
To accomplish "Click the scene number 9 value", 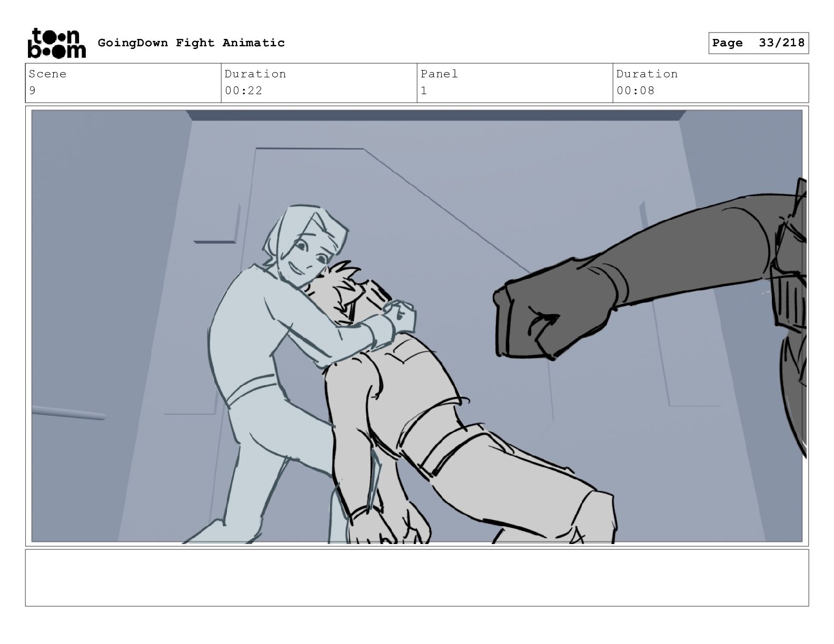I will tap(33, 90).
